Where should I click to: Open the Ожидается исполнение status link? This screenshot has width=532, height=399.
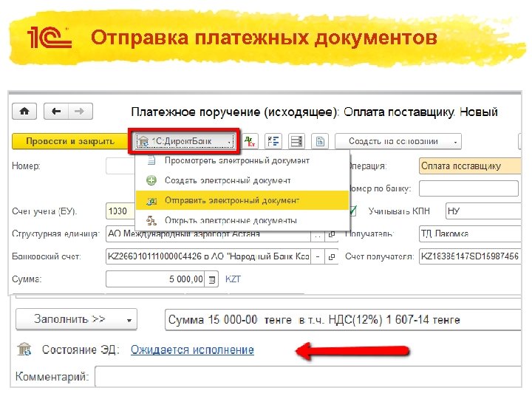point(192,349)
